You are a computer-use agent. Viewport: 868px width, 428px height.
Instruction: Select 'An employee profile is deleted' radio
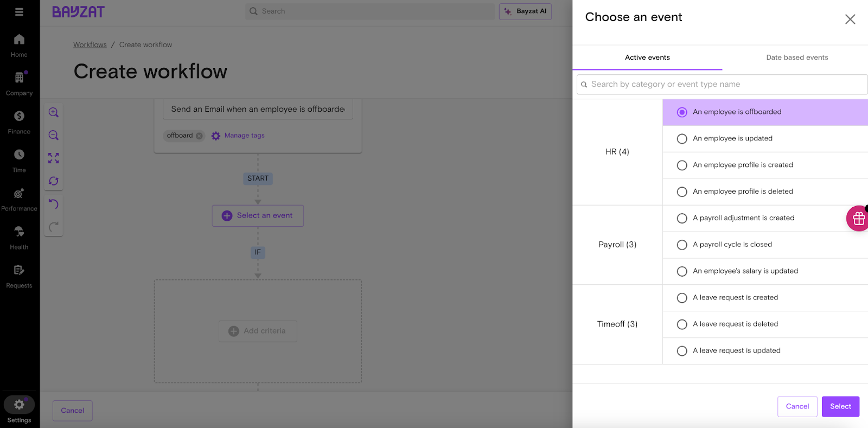682,192
